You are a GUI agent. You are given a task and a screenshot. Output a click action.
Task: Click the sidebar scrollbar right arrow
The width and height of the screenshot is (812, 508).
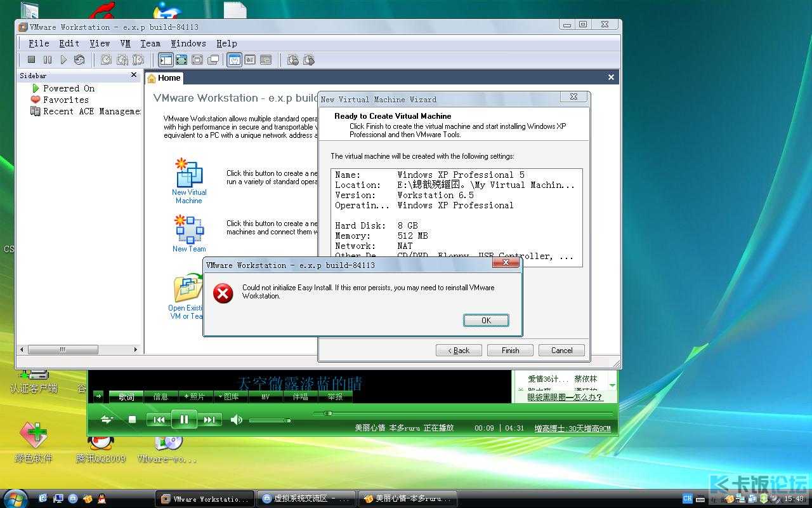(x=135, y=349)
